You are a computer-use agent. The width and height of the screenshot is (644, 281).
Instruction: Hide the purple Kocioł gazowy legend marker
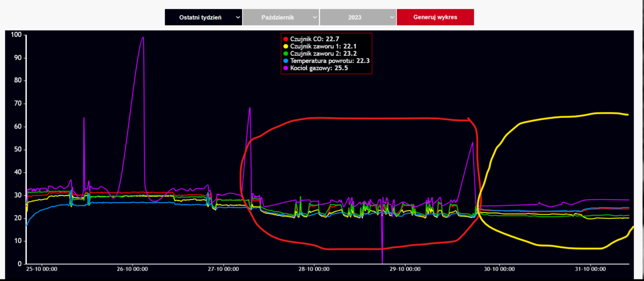(x=286, y=69)
